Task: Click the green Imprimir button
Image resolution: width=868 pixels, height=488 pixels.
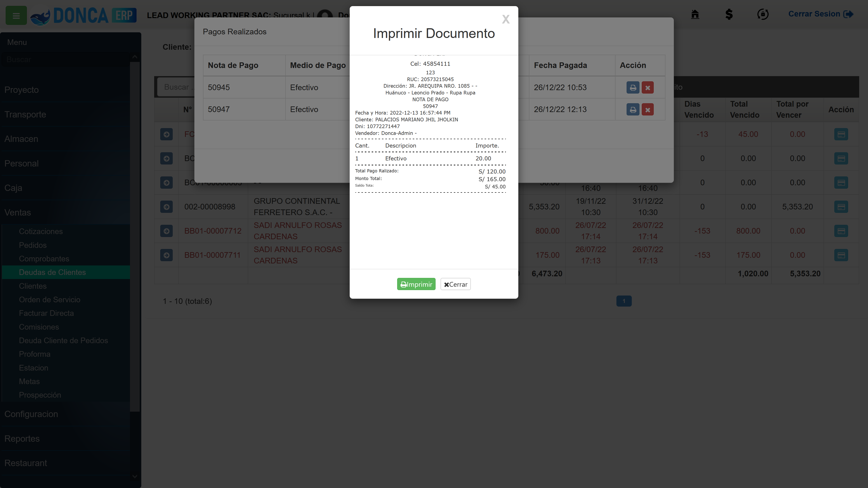Action: pyautogui.click(x=416, y=284)
